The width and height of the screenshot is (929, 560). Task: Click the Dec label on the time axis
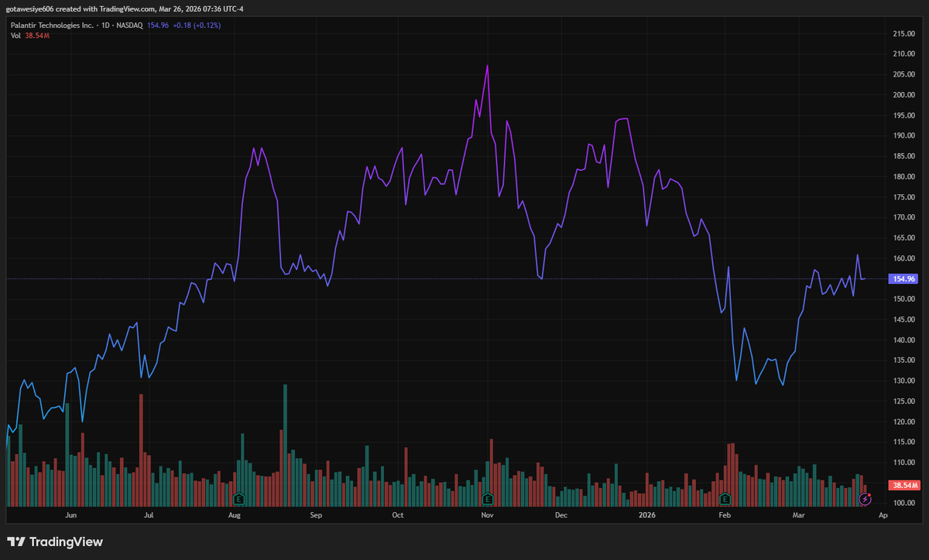point(560,514)
